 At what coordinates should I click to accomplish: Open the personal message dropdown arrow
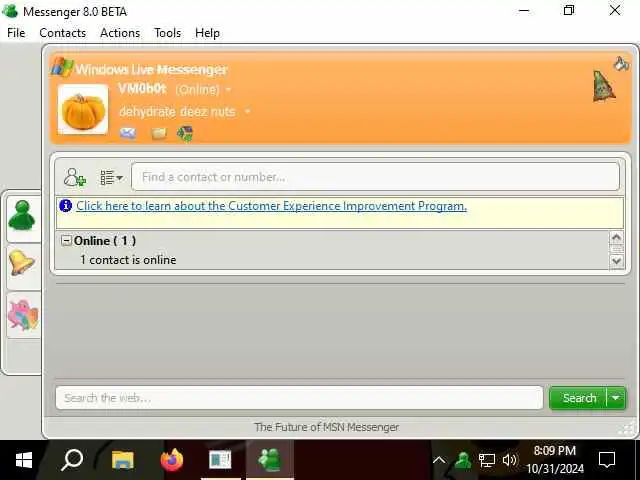pos(247,111)
